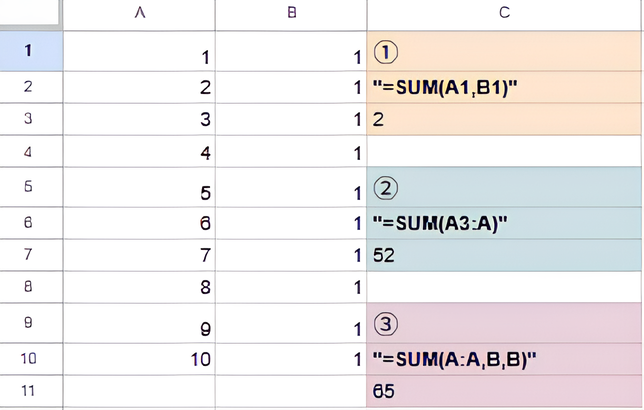Select the empty white cell C4
Image resolution: width=644 pixels, height=410 pixels.
pyautogui.click(x=504, y=154)
